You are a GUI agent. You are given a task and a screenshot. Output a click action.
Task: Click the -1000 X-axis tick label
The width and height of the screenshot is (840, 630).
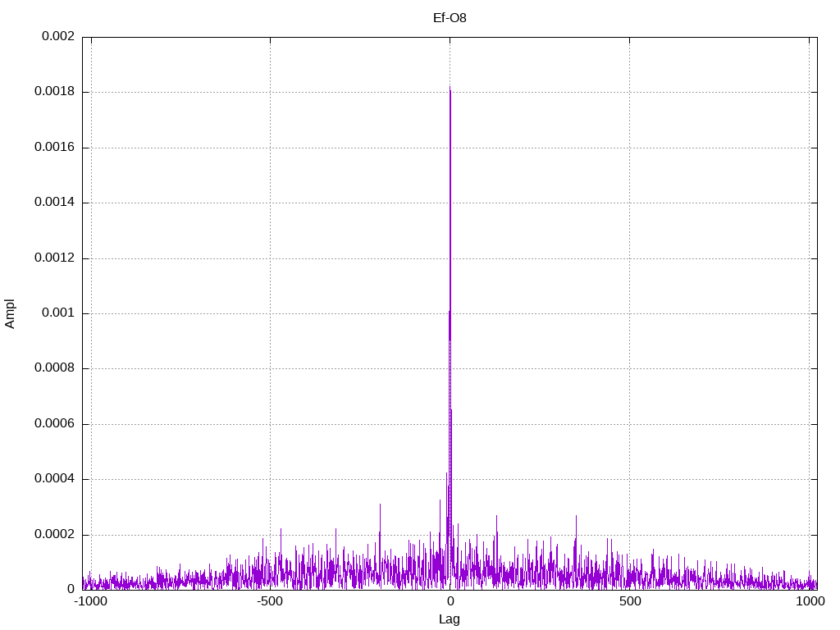[x=90, y=601]
